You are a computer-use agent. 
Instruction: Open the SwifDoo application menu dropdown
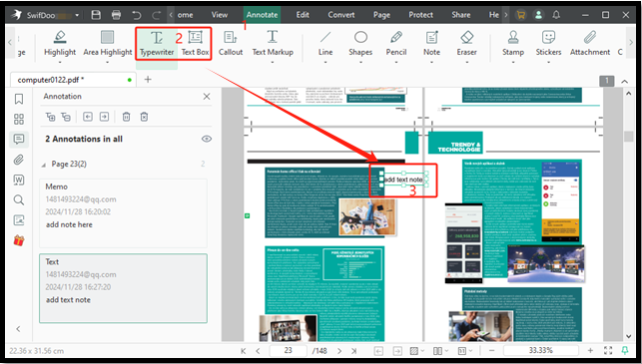pyautogui.click(x=77, y=16)
